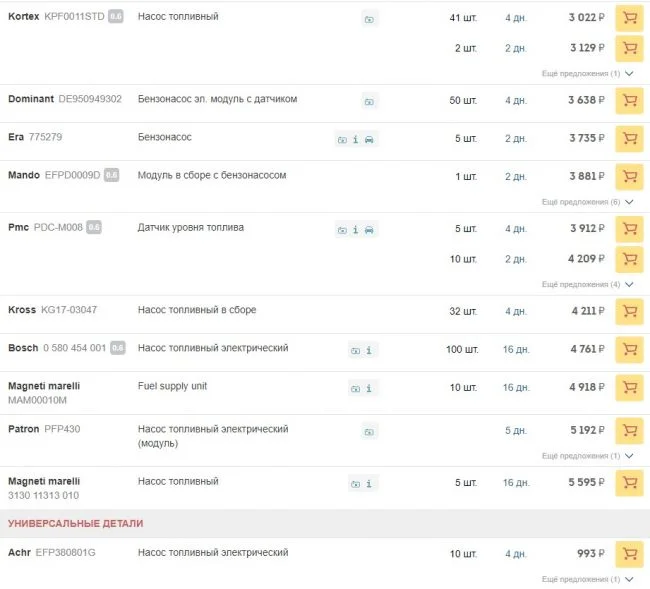Expand more offers for Kortex KPF0011STD
Screen dimensions: 650x589
pyautogui.click(x=587, y=73)
